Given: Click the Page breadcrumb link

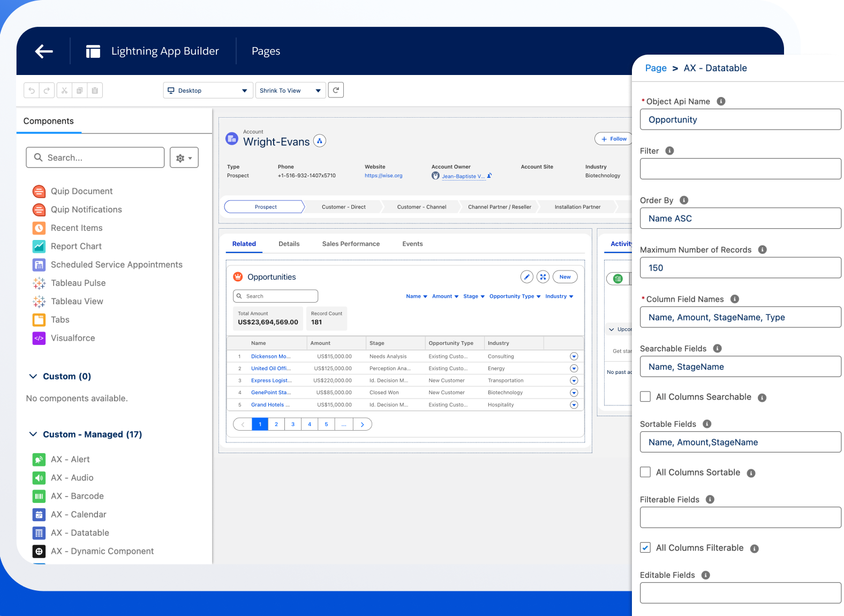Looking at the screenshot, I should pyautogui.click(x=656, y=68).
